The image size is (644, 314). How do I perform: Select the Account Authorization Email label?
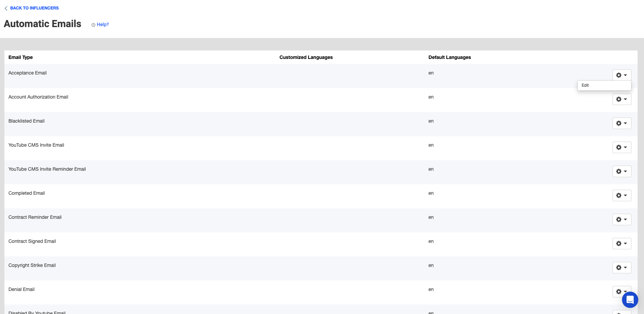[x=38, y=97]
